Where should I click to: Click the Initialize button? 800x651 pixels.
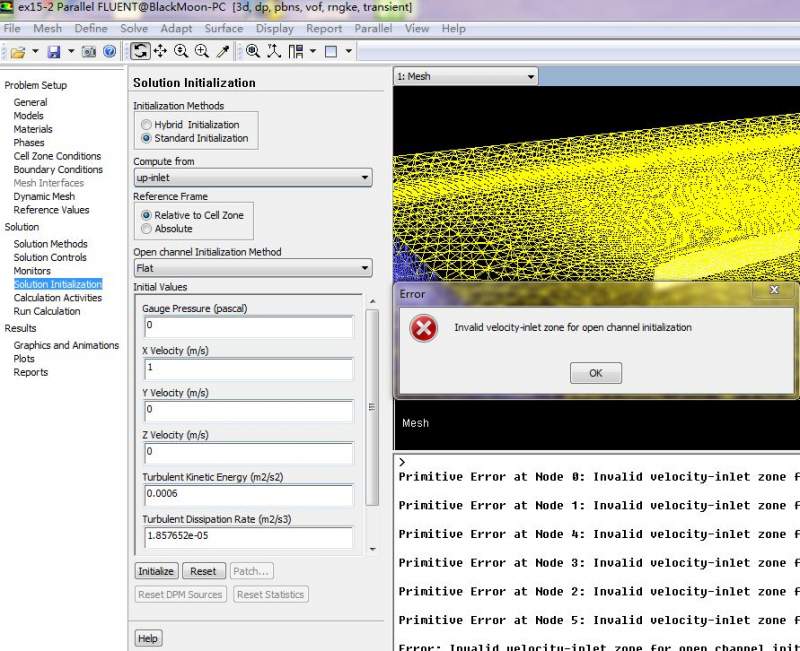pyautogui.click(x=156, y=571)
